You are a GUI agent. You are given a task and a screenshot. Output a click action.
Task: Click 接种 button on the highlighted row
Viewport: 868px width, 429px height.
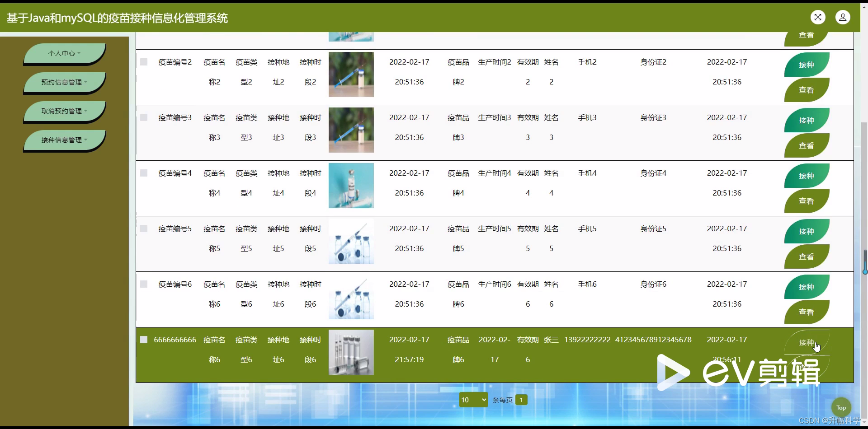point(807,343)
